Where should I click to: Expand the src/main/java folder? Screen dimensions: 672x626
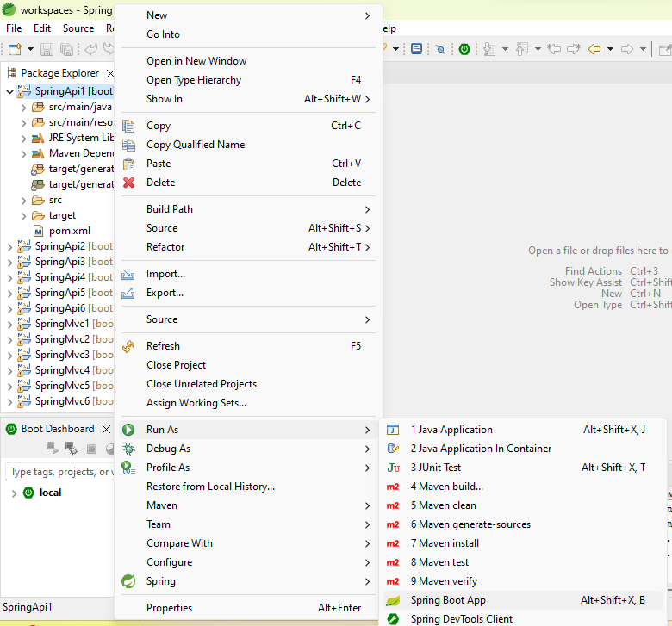[23, 107]
